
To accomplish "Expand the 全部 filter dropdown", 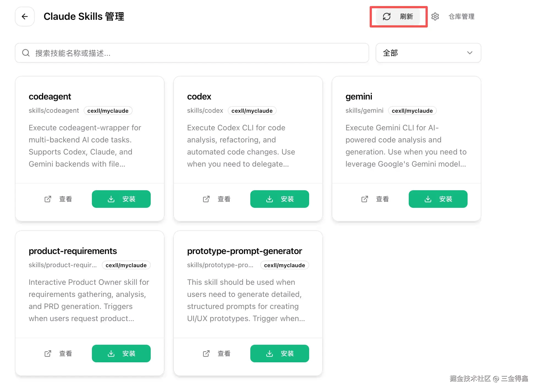I will pos(428,53).
